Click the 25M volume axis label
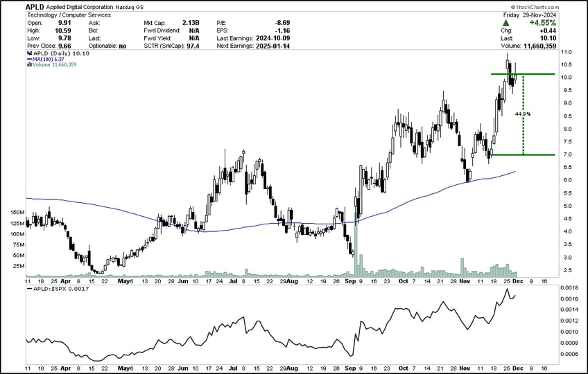 tap(19, 266)
